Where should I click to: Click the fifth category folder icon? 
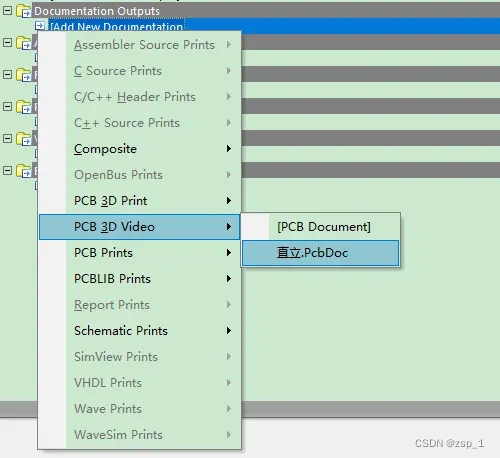[x=24, y=139]
